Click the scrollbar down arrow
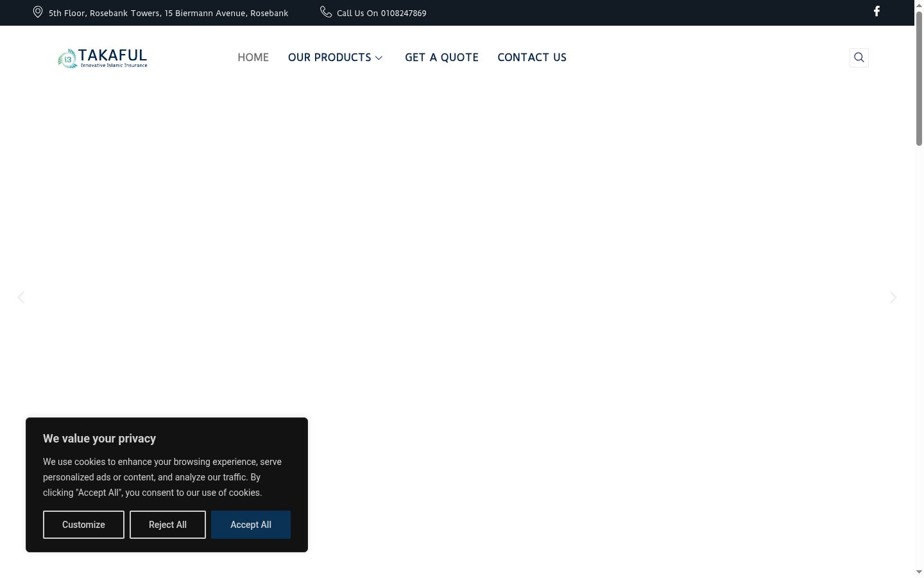 pos(919,572)
